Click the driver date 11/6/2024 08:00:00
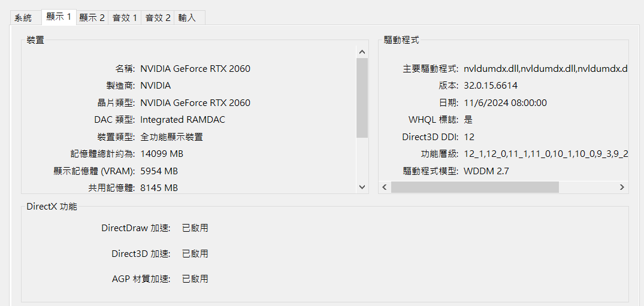The height and width of the screenshot is (306, 644). pos(505,102)
